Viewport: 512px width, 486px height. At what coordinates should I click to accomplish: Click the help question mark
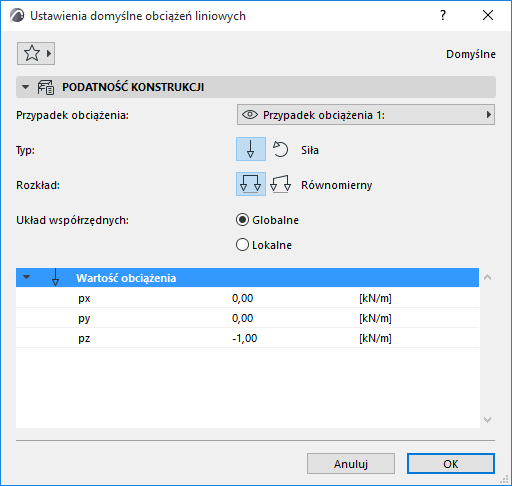point(443,15)
